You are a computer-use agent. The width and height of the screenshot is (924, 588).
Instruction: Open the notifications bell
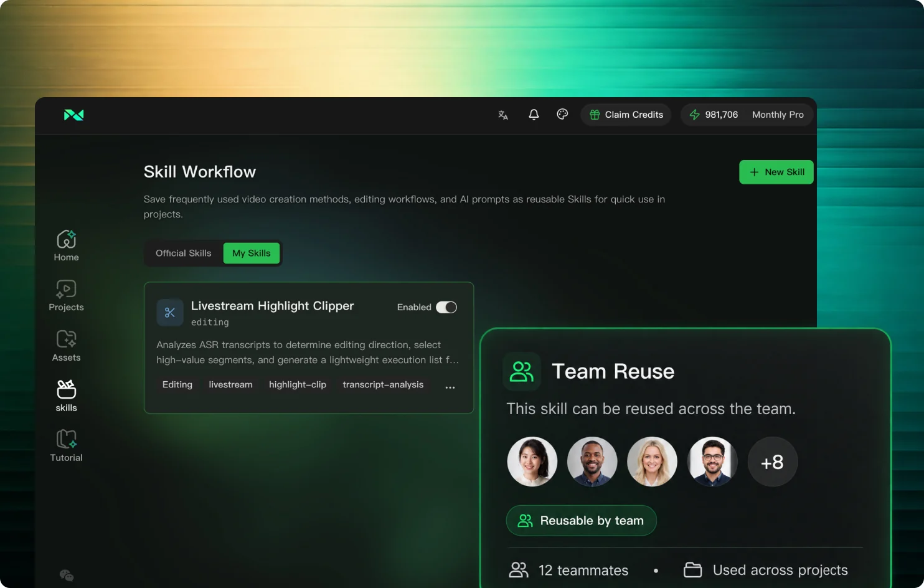pyautogui.click(x=534, y=115)
